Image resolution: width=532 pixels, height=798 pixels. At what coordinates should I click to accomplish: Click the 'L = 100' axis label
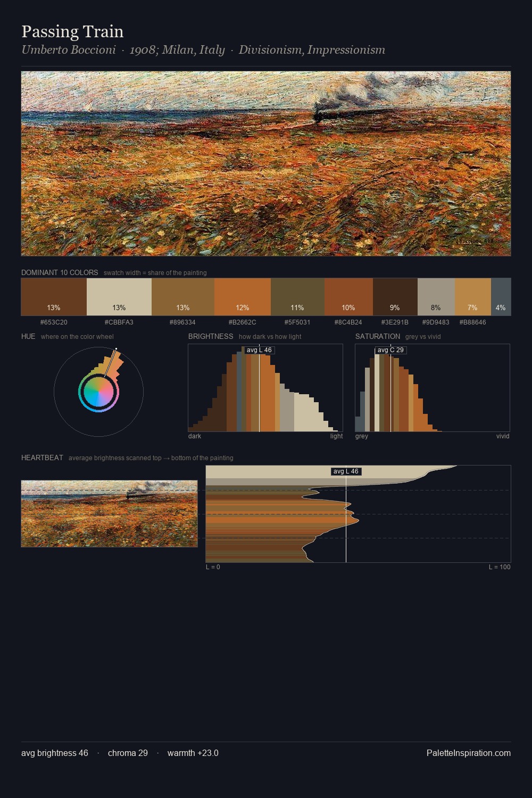(x=500, y=567)
